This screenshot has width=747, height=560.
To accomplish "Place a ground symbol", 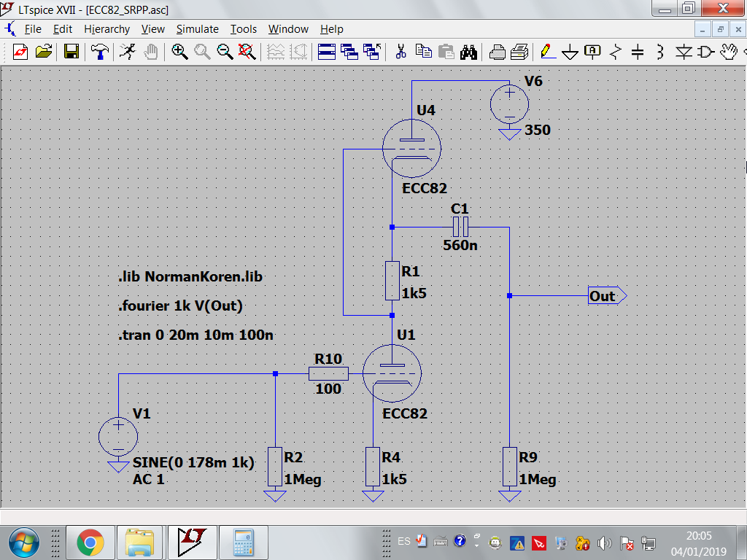I will (x=570, y=52).
